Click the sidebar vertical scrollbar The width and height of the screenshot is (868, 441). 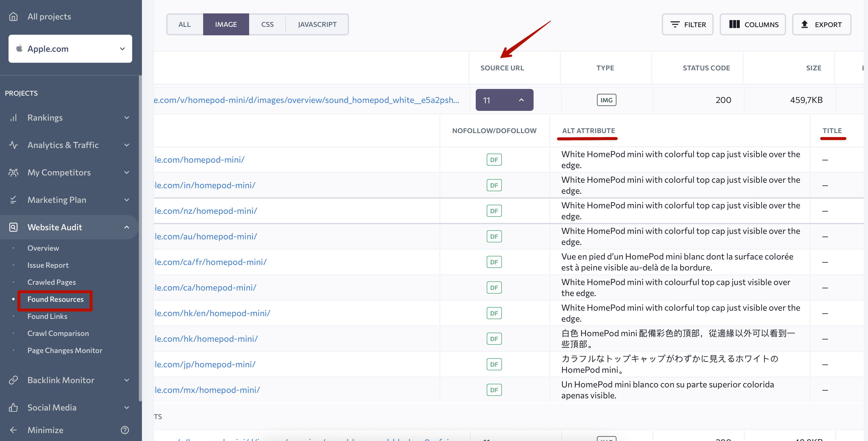140,238
